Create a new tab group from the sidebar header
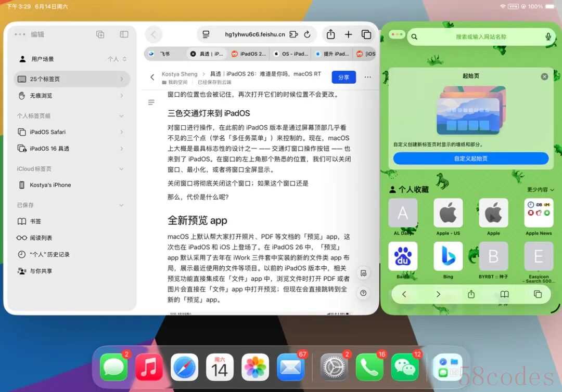562x392 pixels. (x=100, y=34)
